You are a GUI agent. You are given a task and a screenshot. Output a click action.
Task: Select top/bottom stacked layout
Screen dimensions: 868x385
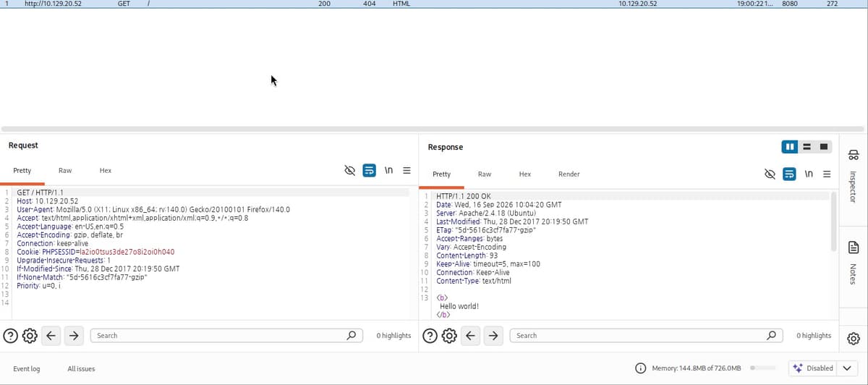pos(807,147)
